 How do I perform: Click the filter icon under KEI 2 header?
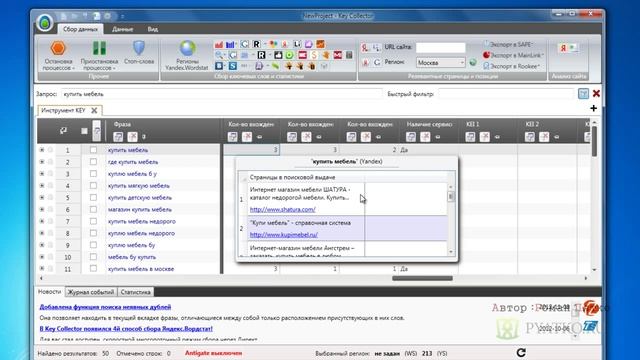pos(530,137)
